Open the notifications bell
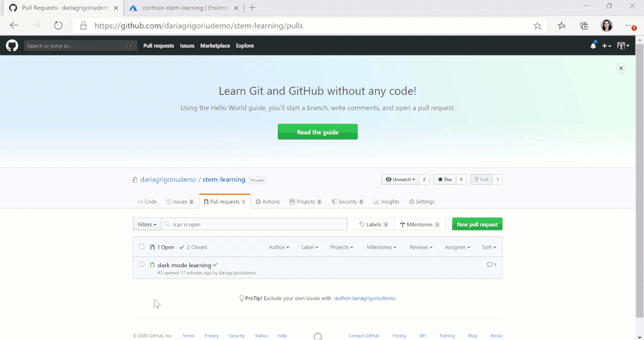The image size is (644, 340). click(593, 46)
